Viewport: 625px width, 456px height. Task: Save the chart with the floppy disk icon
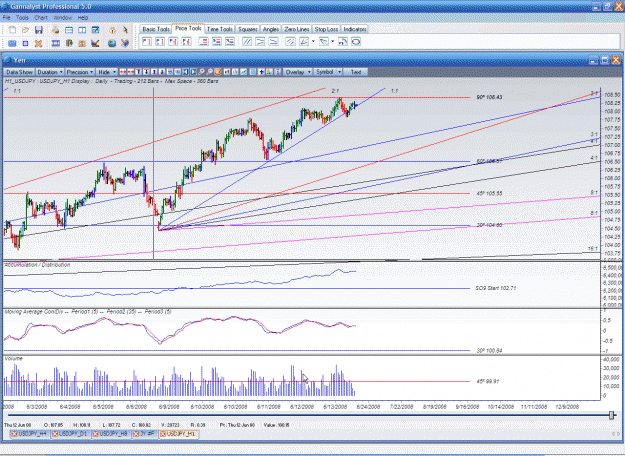[x=39, y=30]
